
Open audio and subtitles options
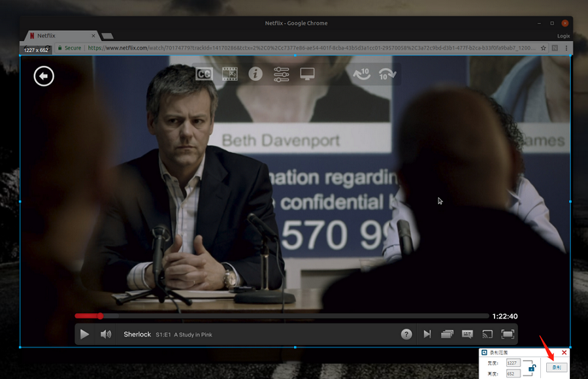click(x=467, y=334)
